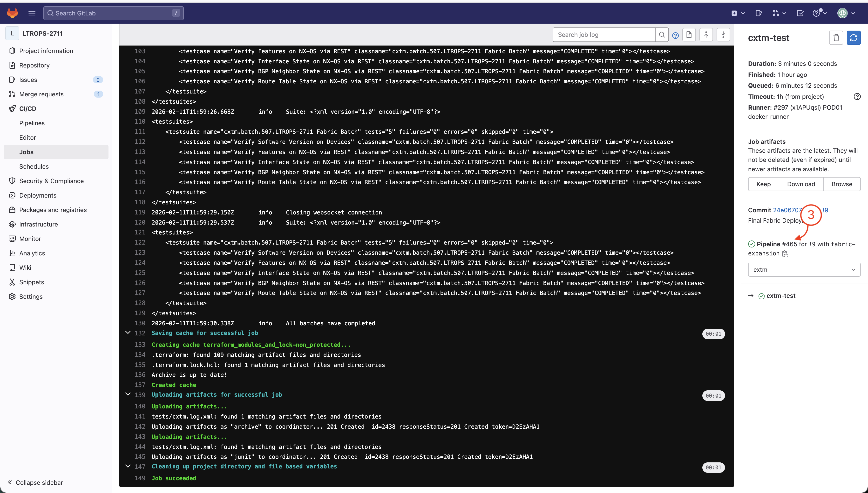Collapse Uploading artifacts log section

(x=128, y=394)
